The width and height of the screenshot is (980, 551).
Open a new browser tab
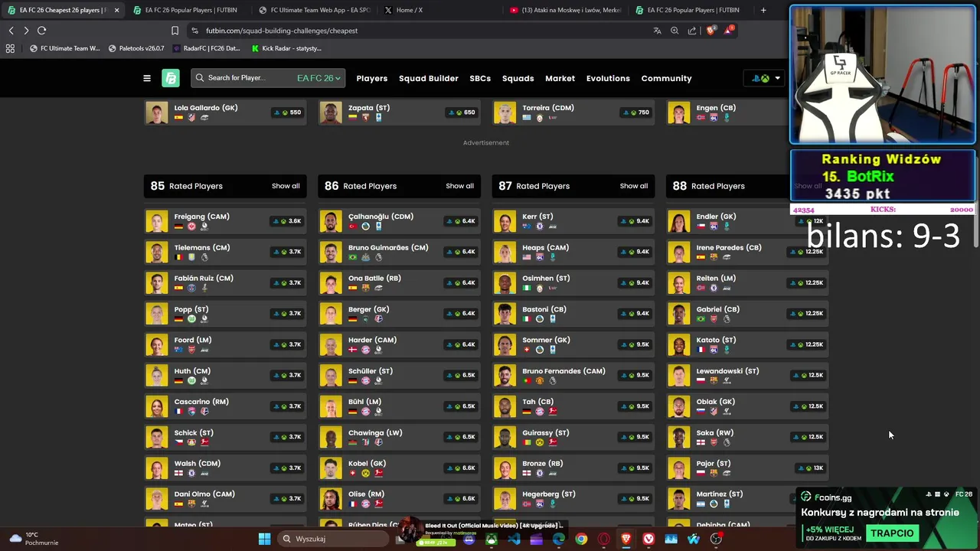(763, 10)
